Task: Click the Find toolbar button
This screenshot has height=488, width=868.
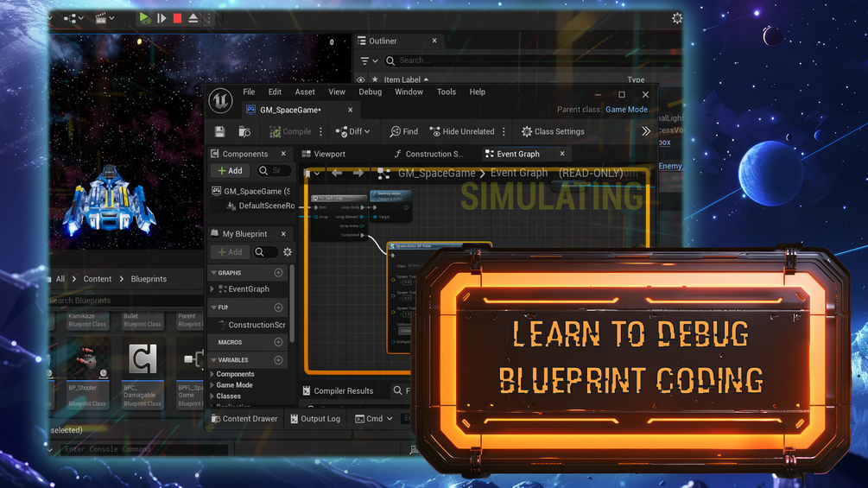Action: [x=403, y=131]
